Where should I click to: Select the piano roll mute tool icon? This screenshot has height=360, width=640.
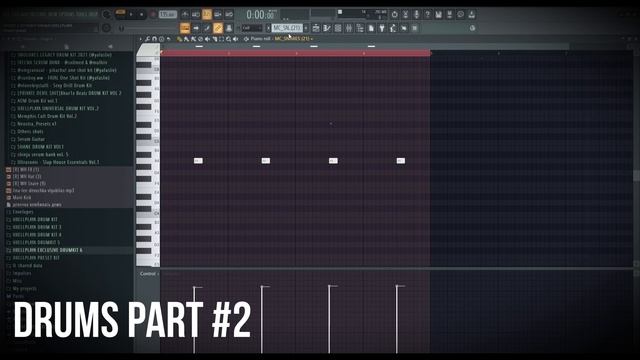207,39
